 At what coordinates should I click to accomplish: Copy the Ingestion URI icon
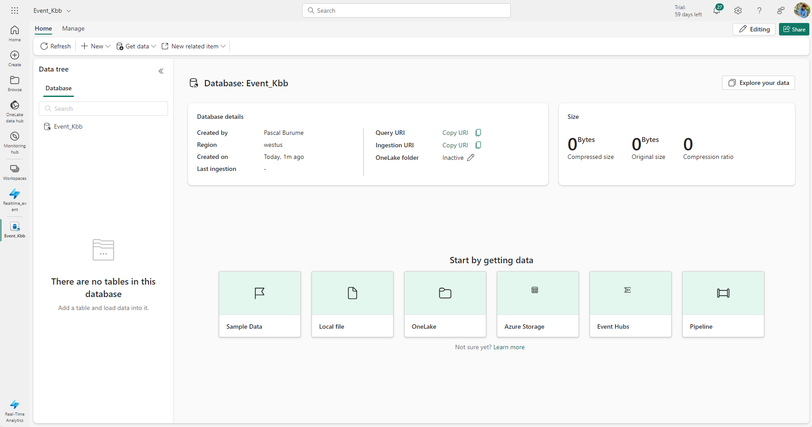tap(478, 145)
